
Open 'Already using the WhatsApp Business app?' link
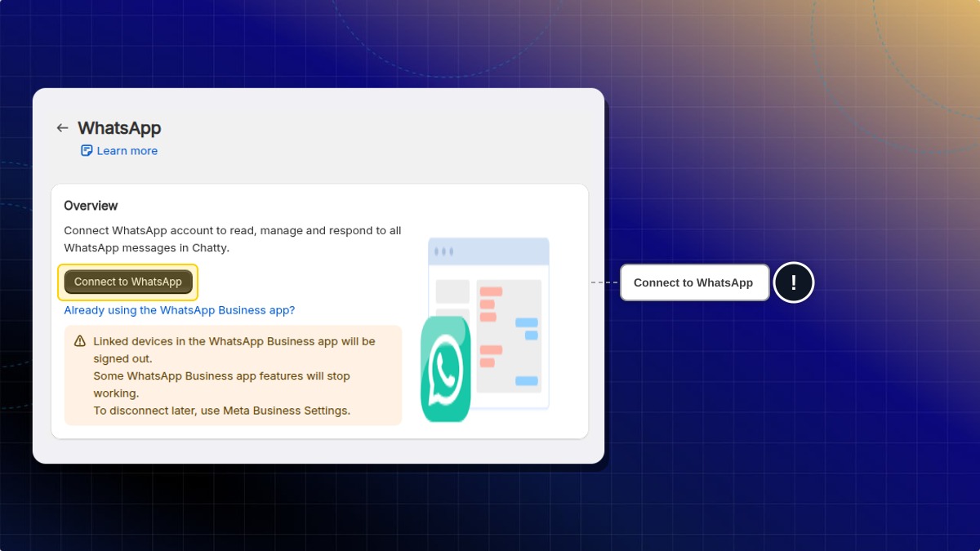point(180,310)
